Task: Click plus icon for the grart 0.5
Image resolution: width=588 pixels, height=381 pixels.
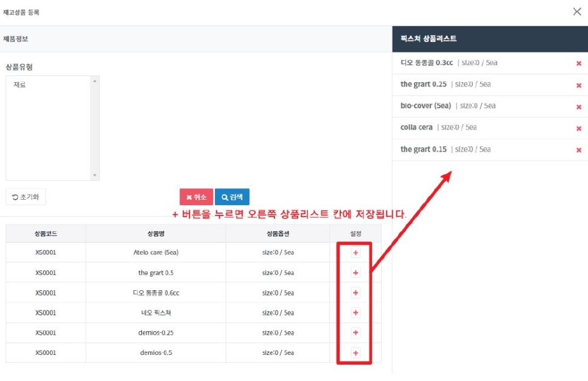Action: click(x=355, y=273)
